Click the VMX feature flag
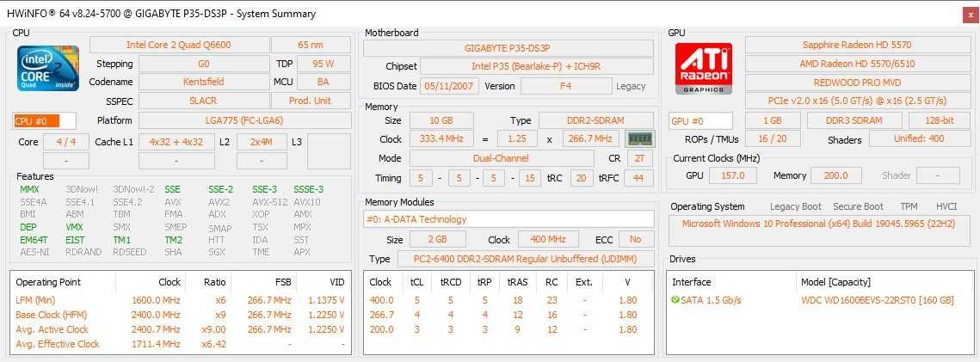The image size is (980, 362). (74, 227)
